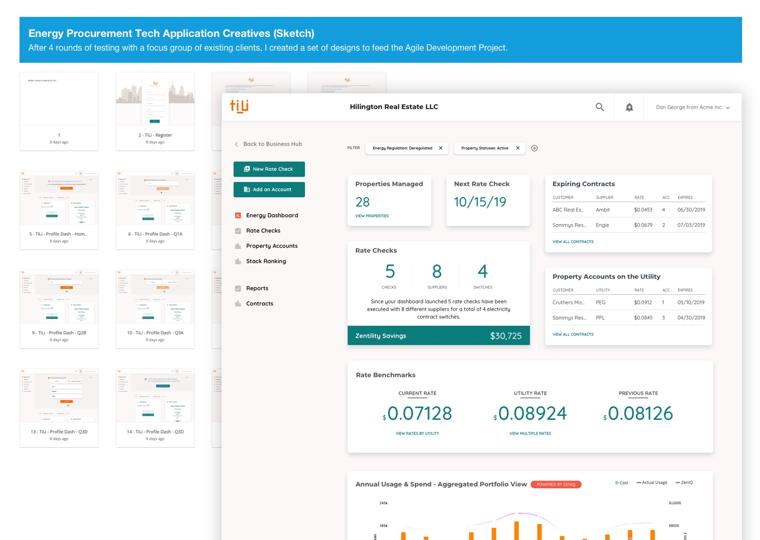Click the Energy Dashboard sidebar icon
This screenshot has height=540, width=760.
coord(238,215)
